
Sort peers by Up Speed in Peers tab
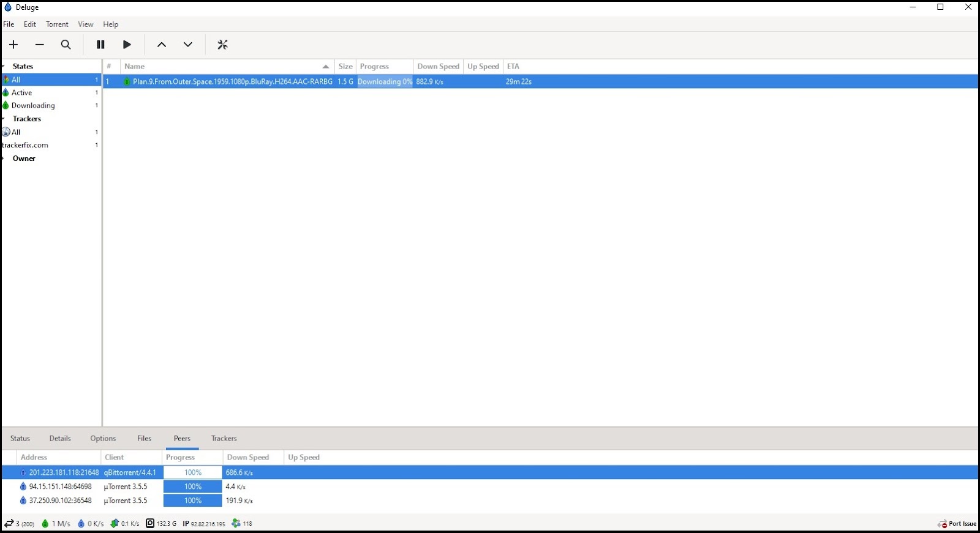coord(304,458)
